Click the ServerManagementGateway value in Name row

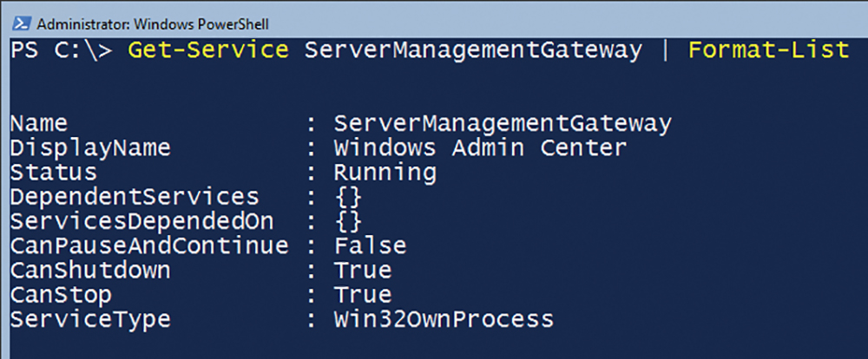503,125
